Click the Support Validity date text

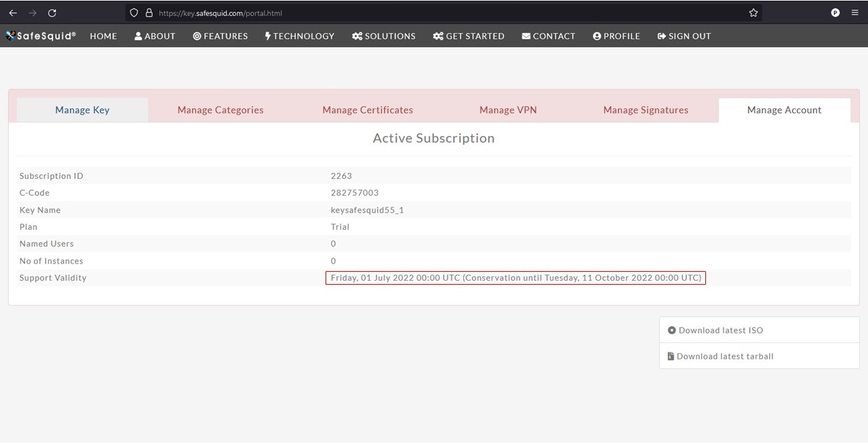[x=516, y=278]
